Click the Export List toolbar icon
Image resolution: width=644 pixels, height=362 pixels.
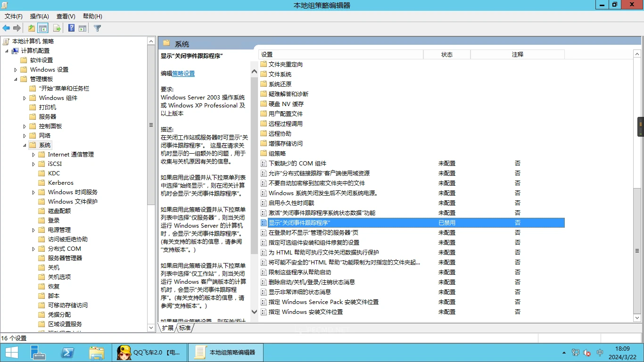click(x=57, y=28)
